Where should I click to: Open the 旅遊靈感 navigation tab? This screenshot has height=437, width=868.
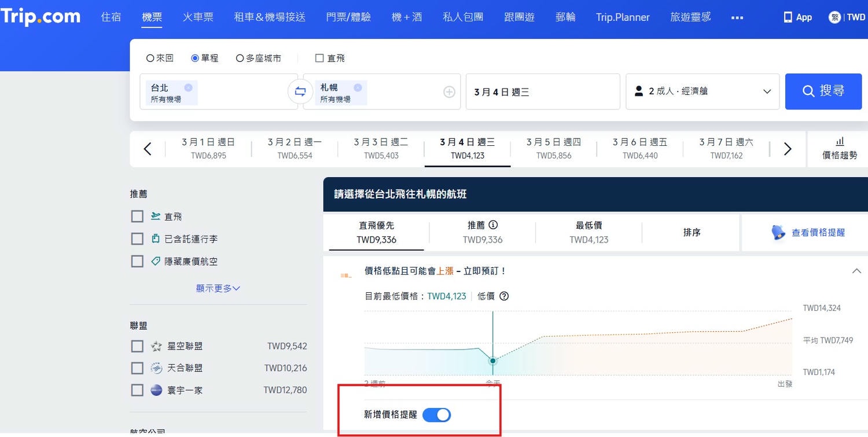point(690,17)
